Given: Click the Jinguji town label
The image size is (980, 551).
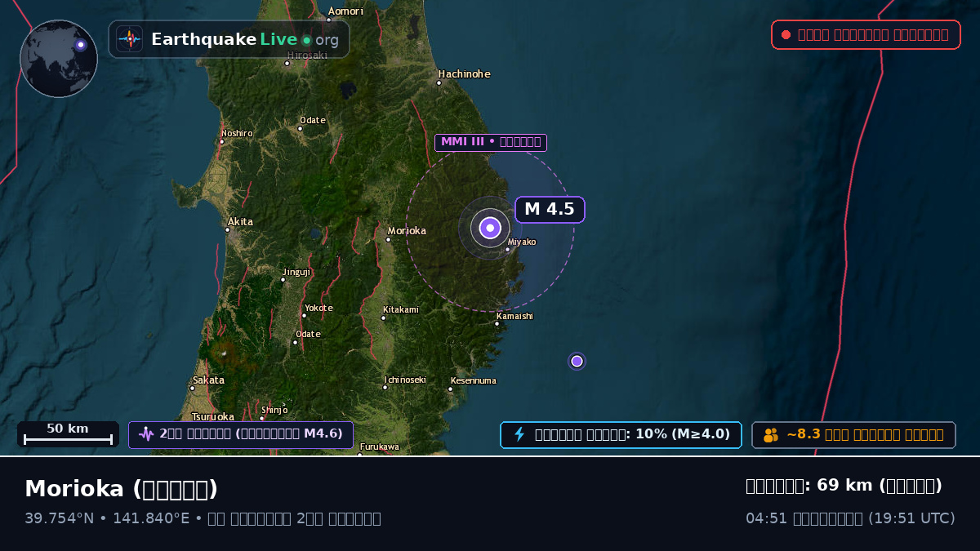Looking at the screenshot, I should coord(296,272).
